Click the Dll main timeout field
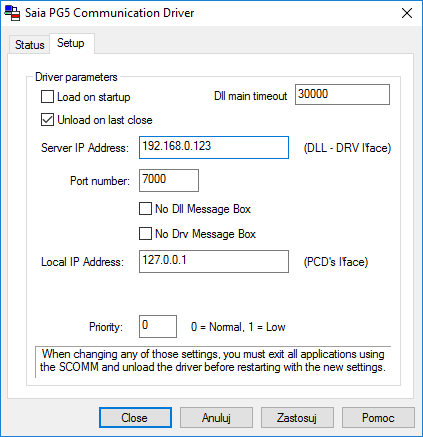This screenshot has height=437, width=423. tap(342, 94)
